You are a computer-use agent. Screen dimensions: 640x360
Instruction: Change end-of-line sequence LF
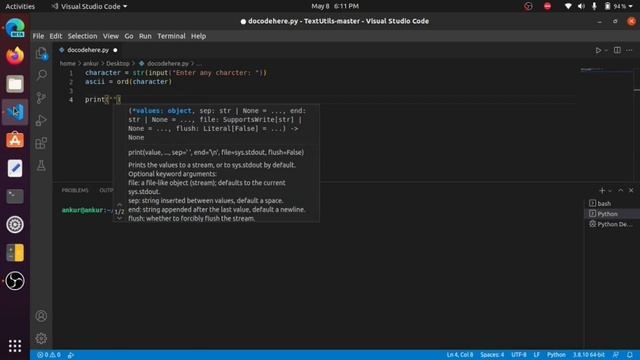pyautogui.click(x=536, y=355)
